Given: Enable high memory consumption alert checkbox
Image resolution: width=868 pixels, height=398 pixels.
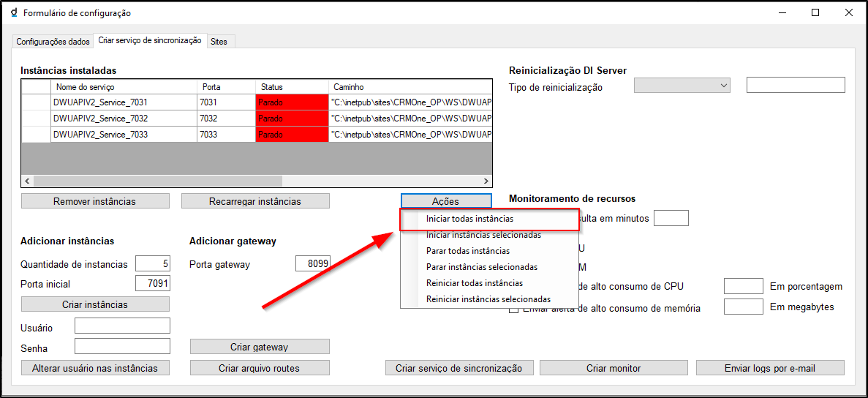Looking at the screenshot, I should pos(513,309).
